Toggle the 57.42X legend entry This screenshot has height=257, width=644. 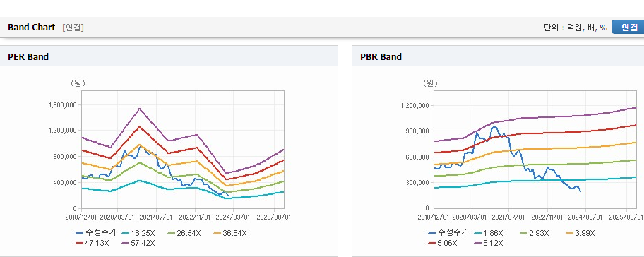click(x=138, y=243)
